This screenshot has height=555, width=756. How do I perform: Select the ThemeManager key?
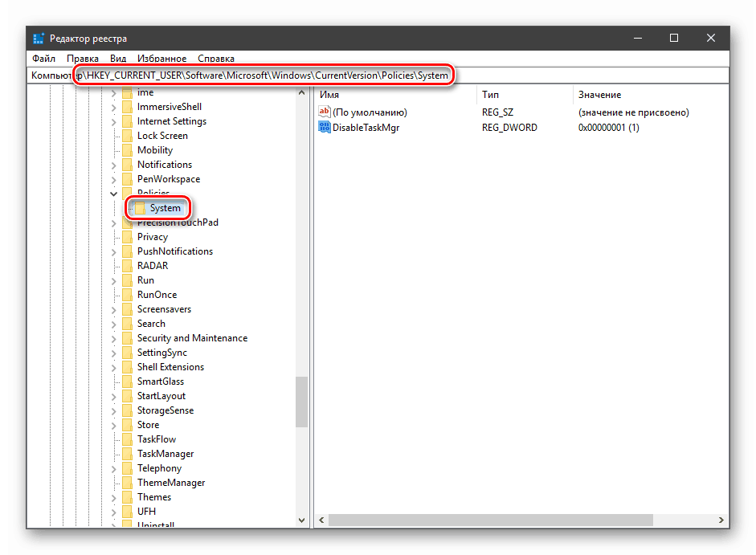pyautogui.click(x=171, y=483)
